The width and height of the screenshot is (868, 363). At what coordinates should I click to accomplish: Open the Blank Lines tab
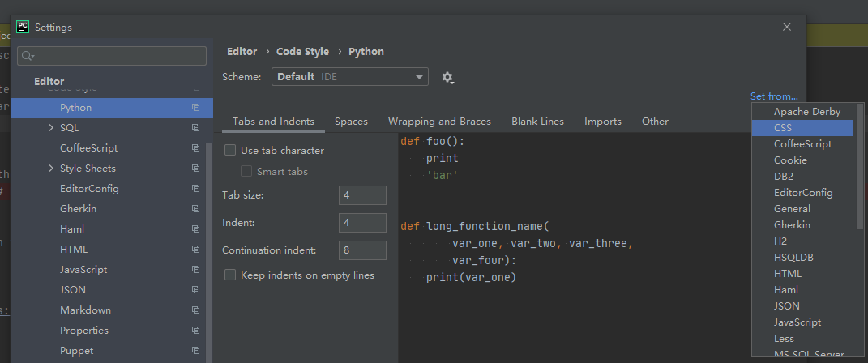pyautogui.click(x=537, y=122)
